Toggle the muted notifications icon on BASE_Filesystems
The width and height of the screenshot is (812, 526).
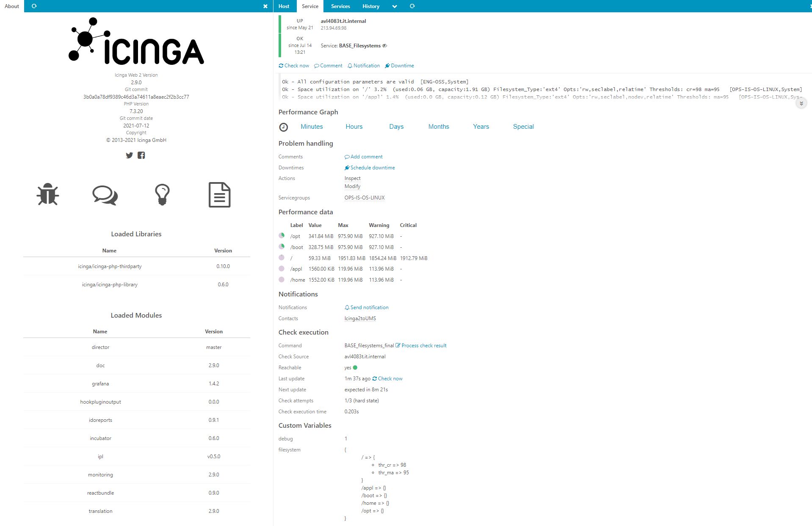pos(384,45)
